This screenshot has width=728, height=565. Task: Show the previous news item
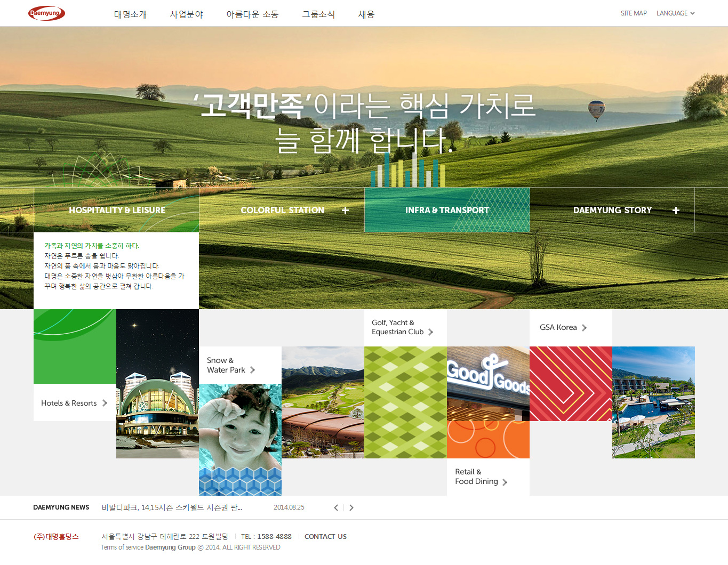tap(336, 507)
